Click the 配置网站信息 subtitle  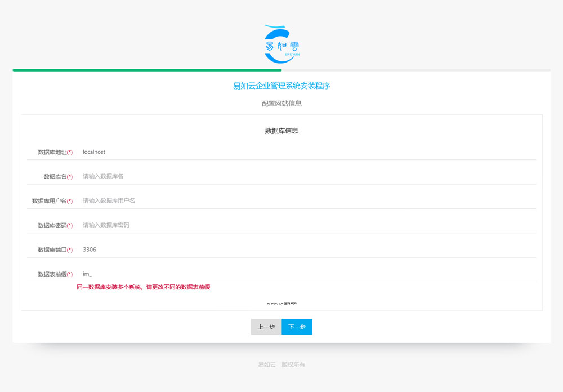(x=281, y=104)
